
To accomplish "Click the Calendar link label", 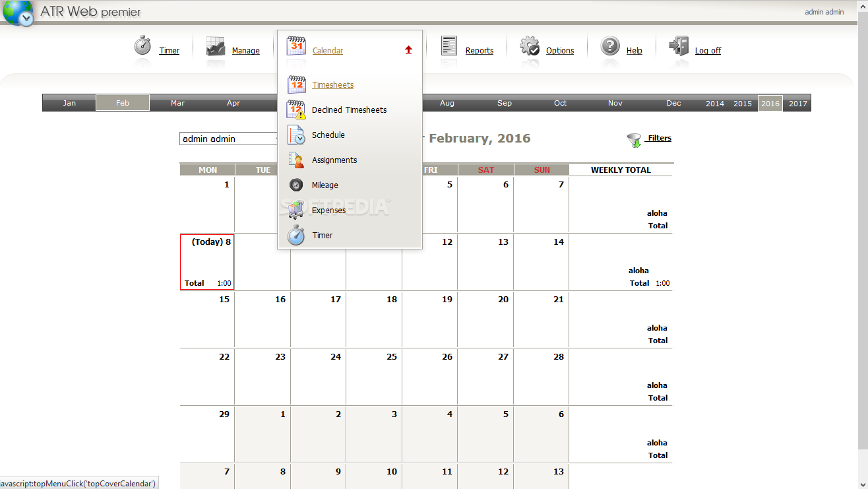I will (328, 51).
